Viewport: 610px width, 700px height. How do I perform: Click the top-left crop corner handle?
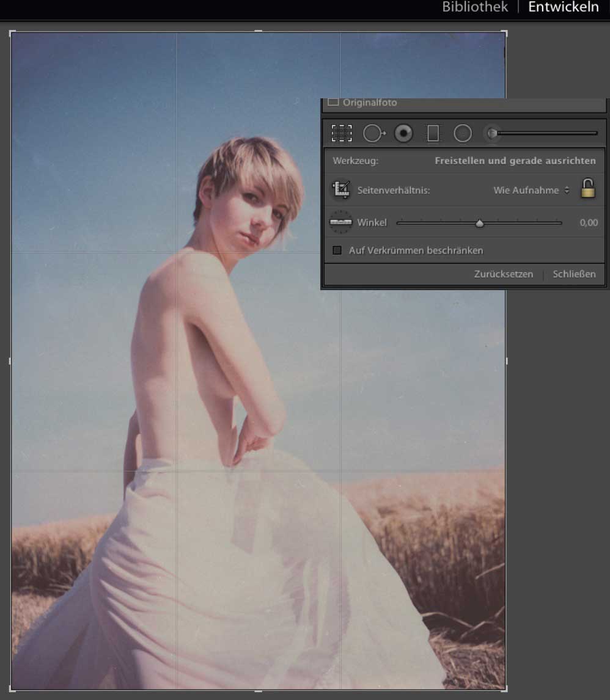(12, 33)
